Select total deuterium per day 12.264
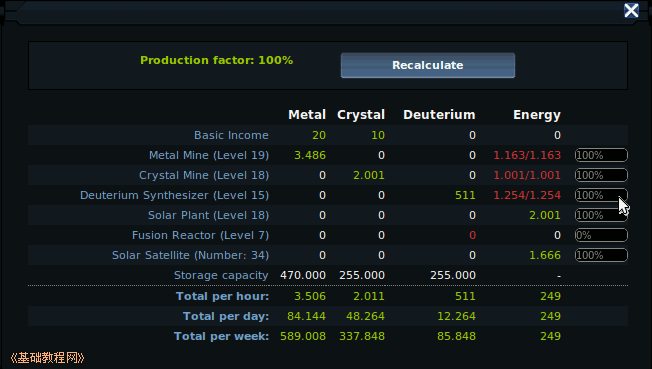 [456, 316]
